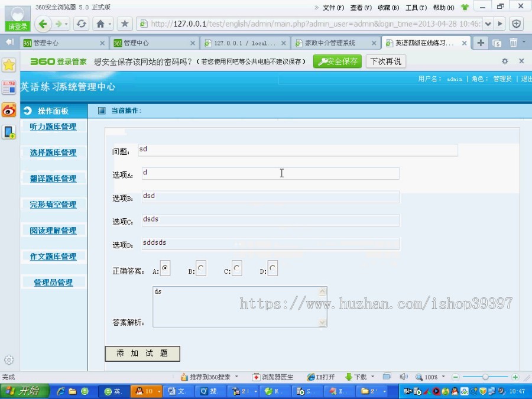Expand the forward-button history dropdown

pos(66,24)
